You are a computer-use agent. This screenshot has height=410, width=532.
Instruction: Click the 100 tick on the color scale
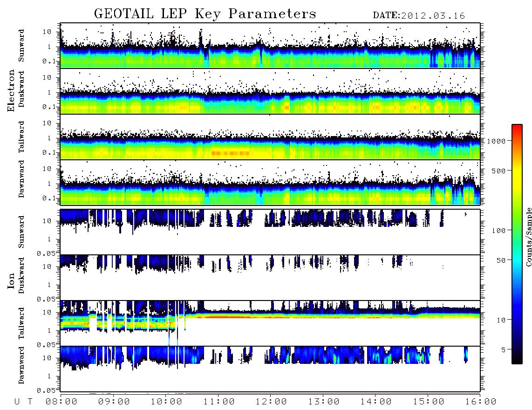[x=498, y=231]
